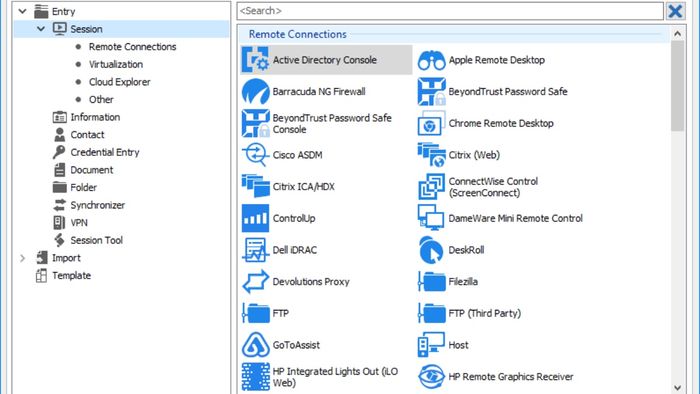Viewport: 700px width, 394px height.
Task: Pick the Cisco ASDM icon
Action: (x=255, y=155)
